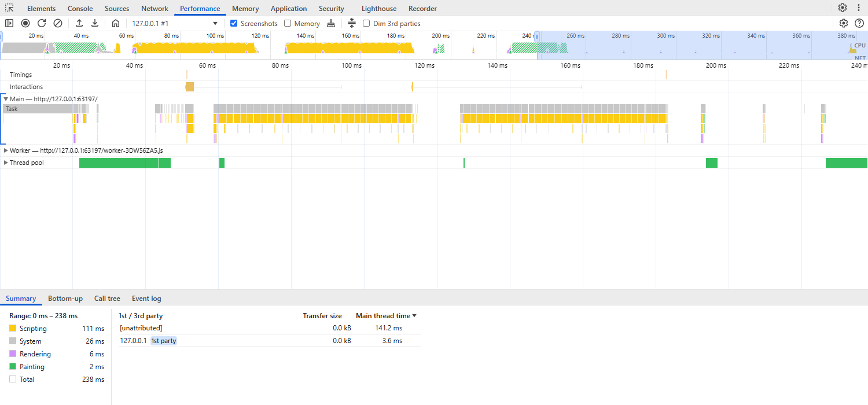Click the collect garbage broom icon
This screenshot has height=405, width=868.
coord(331,23)
